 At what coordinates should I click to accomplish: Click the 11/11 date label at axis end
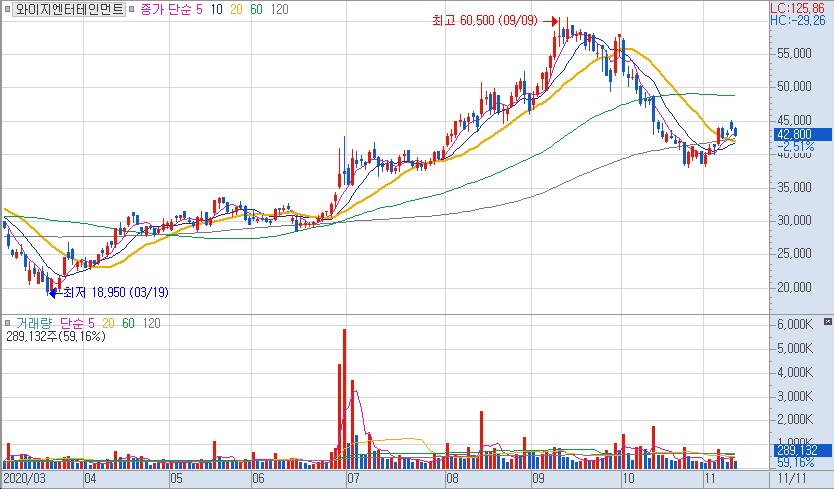click(793, 478)
